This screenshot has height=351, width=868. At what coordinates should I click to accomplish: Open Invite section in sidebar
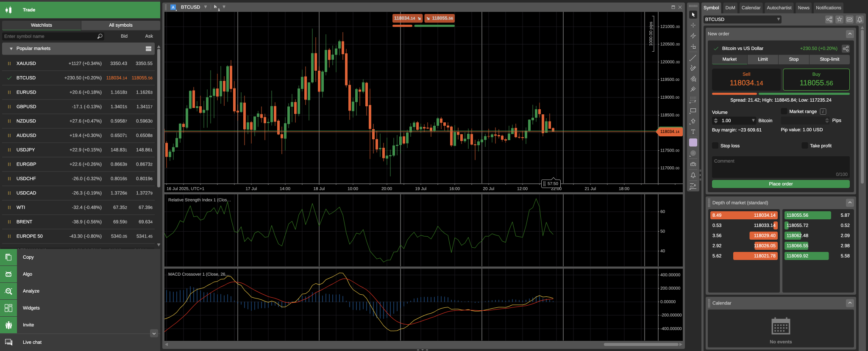[80, 325]
